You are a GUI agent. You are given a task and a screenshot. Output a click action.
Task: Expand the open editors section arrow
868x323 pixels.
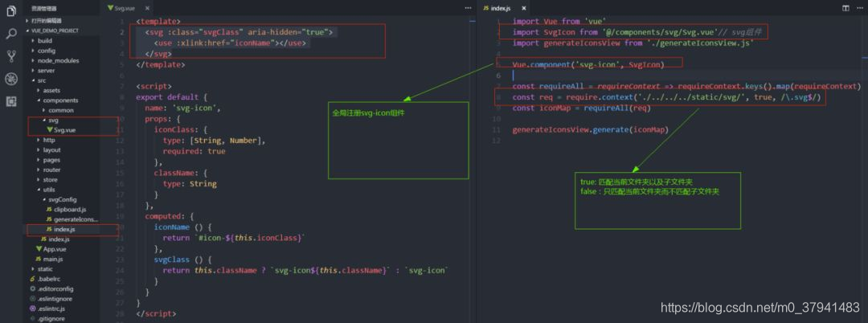tap(27, 20)
